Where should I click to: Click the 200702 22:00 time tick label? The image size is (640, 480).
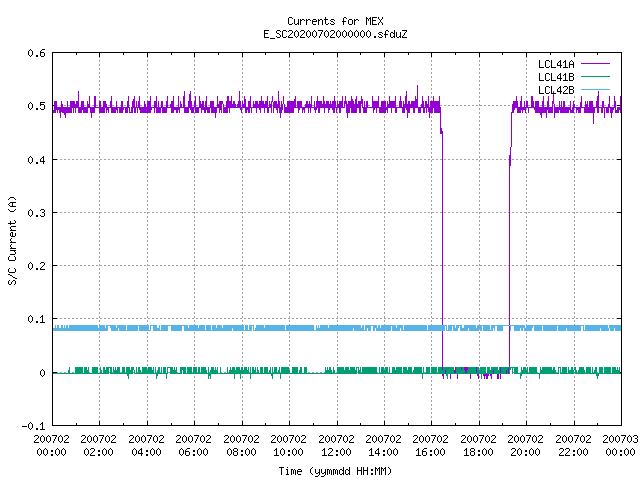573,445
